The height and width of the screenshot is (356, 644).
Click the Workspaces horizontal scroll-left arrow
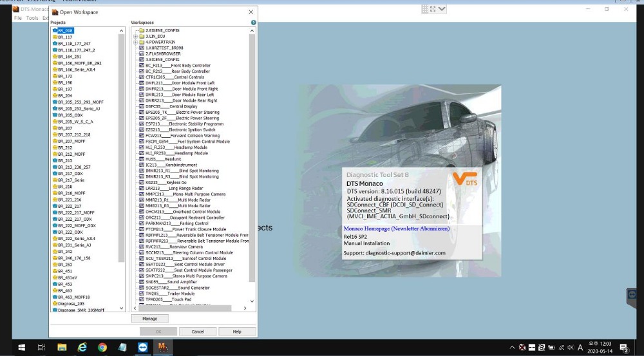tap(135, 308)
